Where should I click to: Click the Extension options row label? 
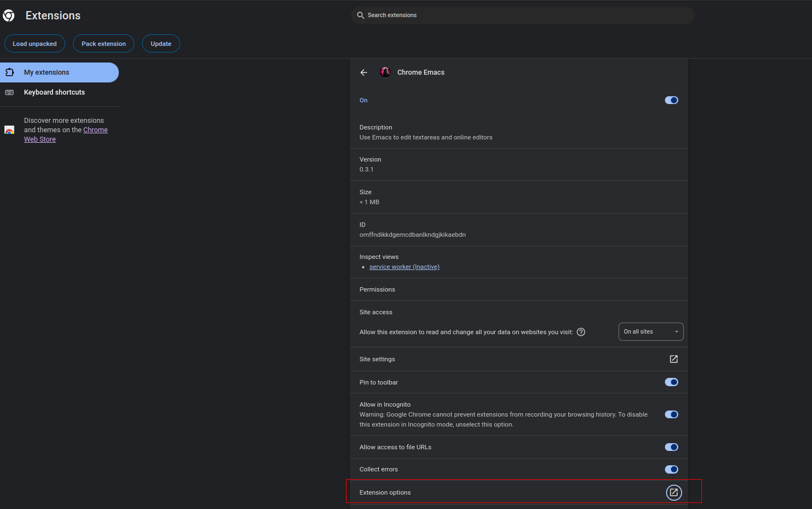385,492
